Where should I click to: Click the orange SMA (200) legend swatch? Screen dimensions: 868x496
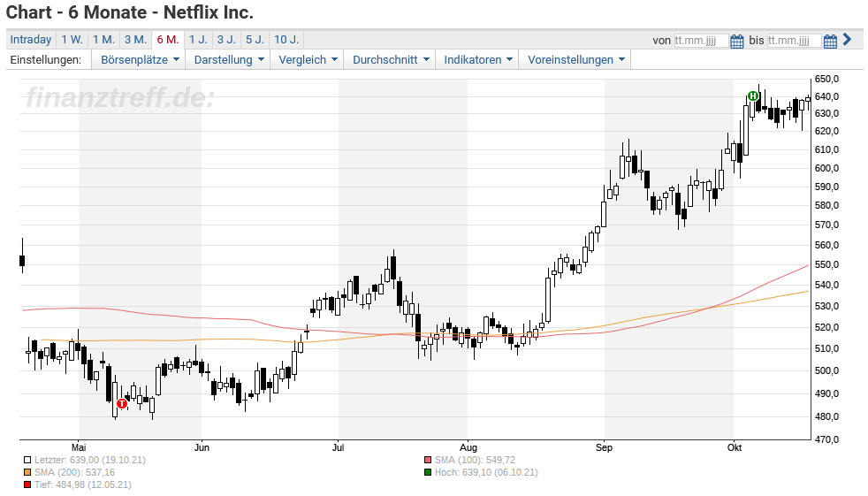point(27,472)
